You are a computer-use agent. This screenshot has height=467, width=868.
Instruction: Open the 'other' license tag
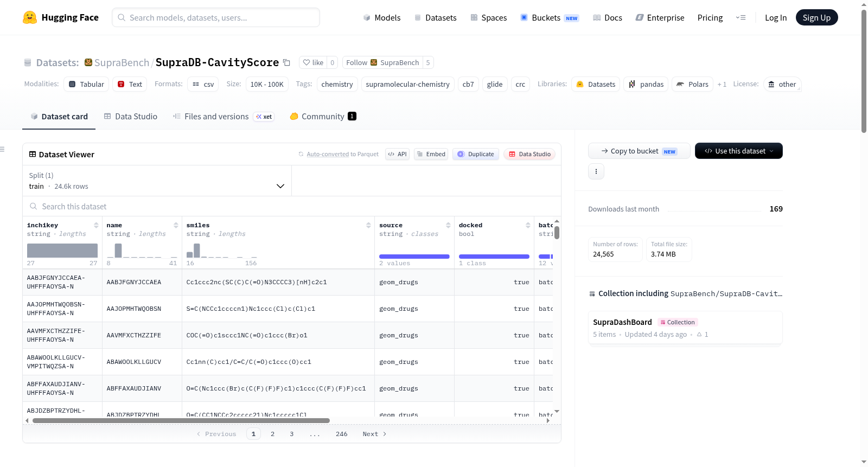[x=782, y=84]
